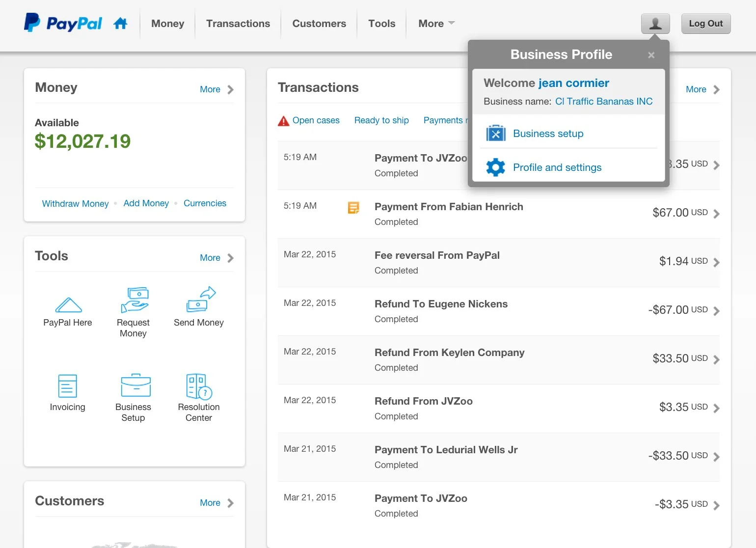Click Currencies link
This screenshot has height=548, width=756.
(x=205, y=203)
